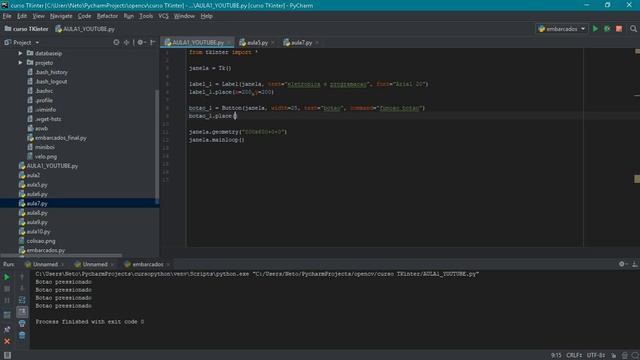Stop the running process in main toolbar
This screenshot has width=640, height=360.
coord(619,29)
